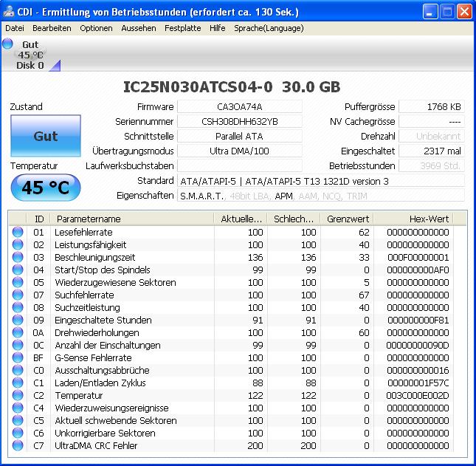The height and width of the screenshot is (466, 476).
Task: Click the Firmware field CA3OA74A
Action: click(240, 106)
